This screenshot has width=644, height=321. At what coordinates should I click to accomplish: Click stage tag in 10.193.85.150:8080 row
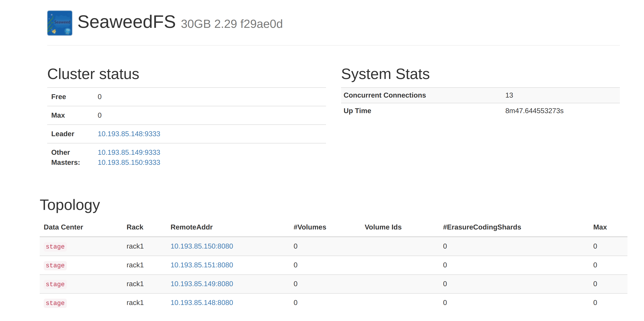[55, 247]
